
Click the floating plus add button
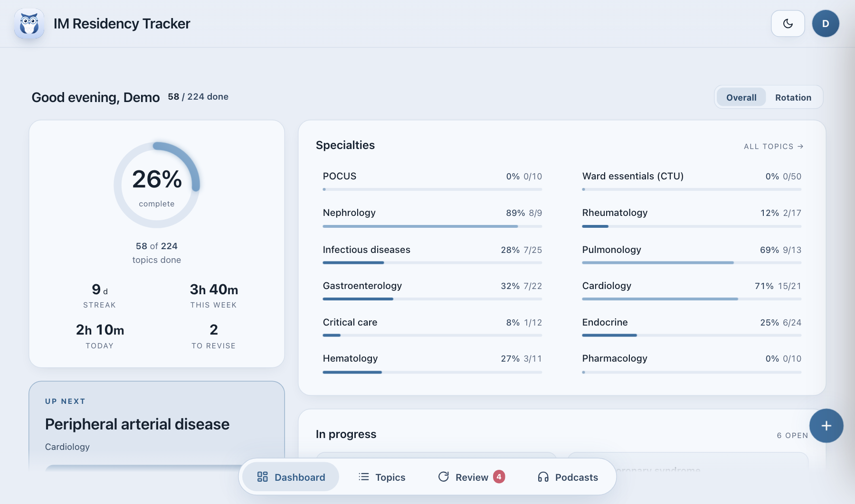pos(826,426)
